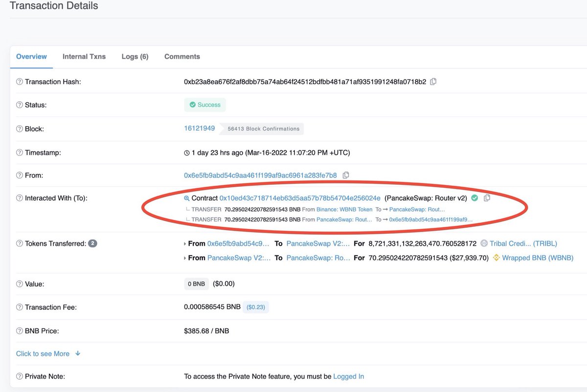The height and width of the screenshot is (392, 587).
Task: Click the 0 BNB value badge
Action: point(197,283)
